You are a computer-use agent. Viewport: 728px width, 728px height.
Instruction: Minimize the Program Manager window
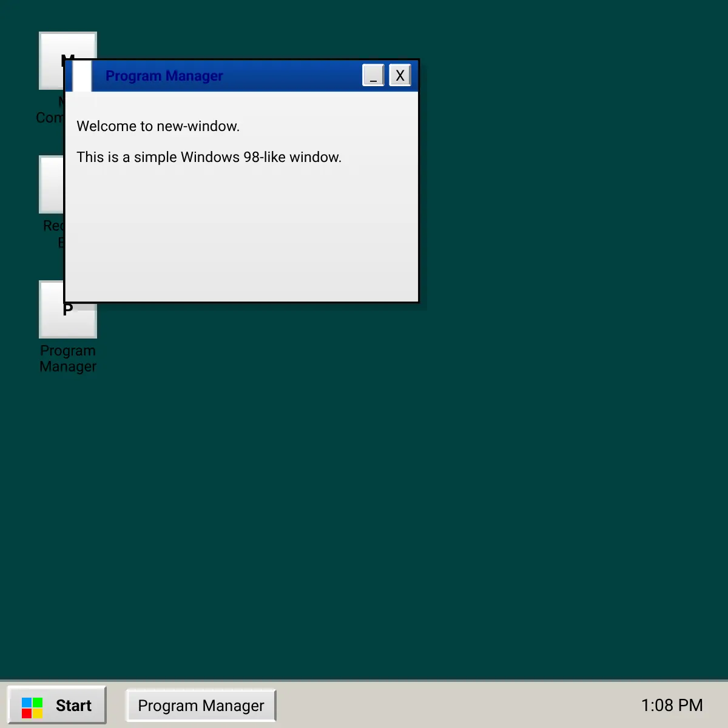click(373, 75)
